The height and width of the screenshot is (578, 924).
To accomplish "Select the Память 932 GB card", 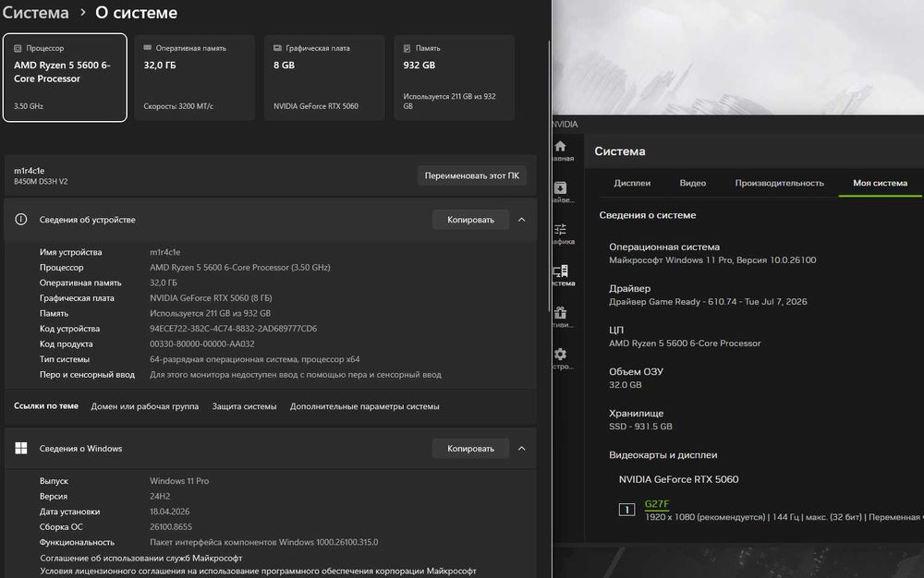I will 454,78.
